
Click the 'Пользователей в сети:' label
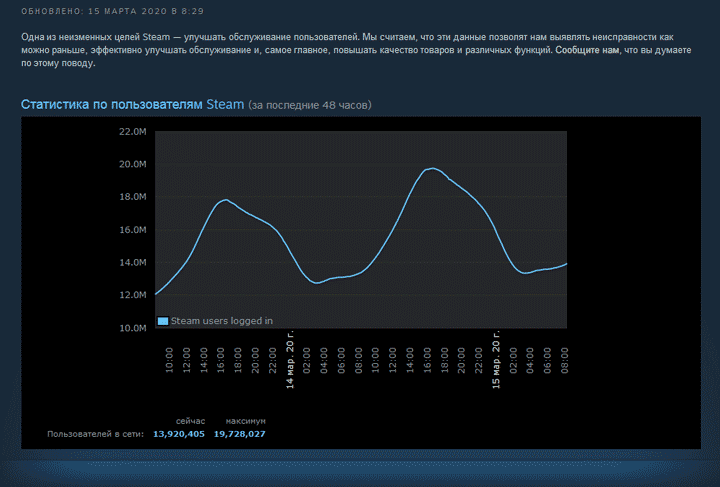click(96, 434)
